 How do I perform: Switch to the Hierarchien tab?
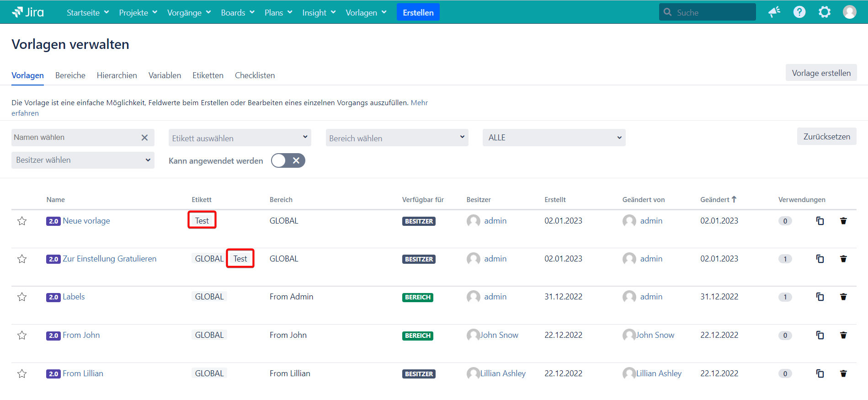[x=117, y=75]
